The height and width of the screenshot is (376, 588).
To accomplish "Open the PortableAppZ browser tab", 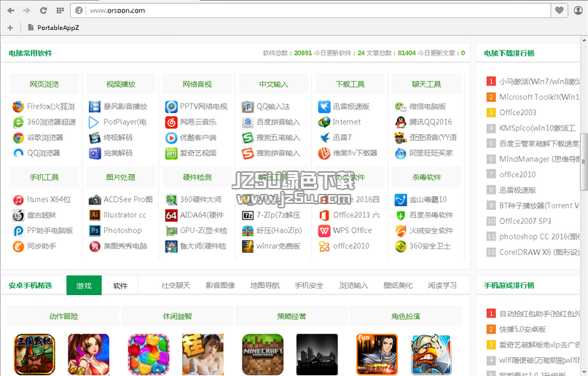I will tap(53, 28).
